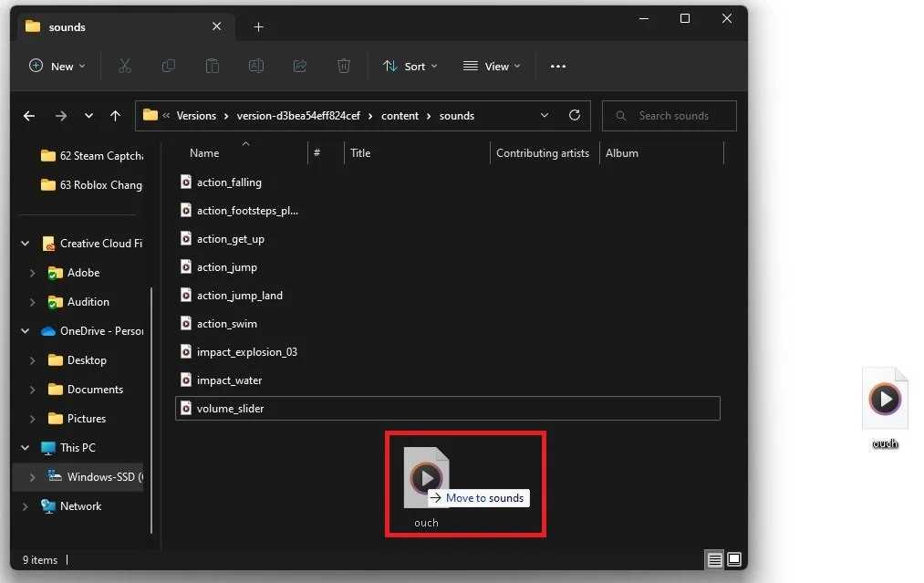Image resolution: width=924 pixels, height=583 pixels.
Task: Click the Copy icon in toolbar
Action: point(169,66)
